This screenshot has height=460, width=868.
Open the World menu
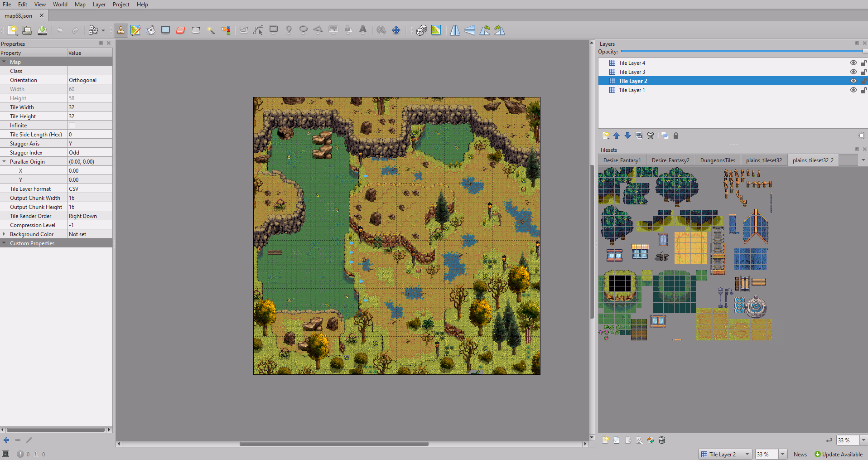point(60,5)
